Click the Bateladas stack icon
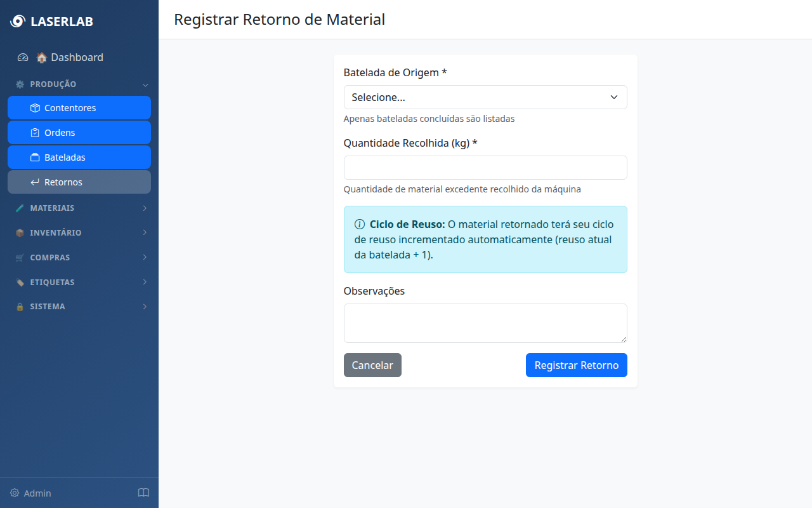 (x=35, y=157)
